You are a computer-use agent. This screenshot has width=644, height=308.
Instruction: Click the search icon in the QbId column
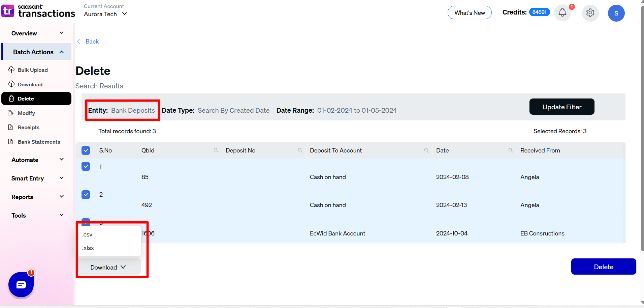click(216, 150)
